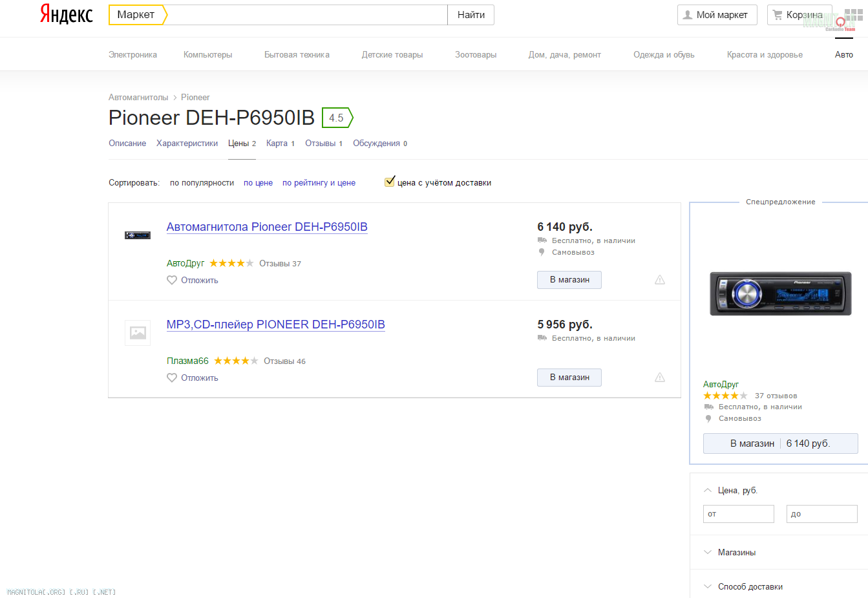Select the Цены tab
Image resolution: width=868 pixels, height=598 pixels.
[x=242, y=144]
